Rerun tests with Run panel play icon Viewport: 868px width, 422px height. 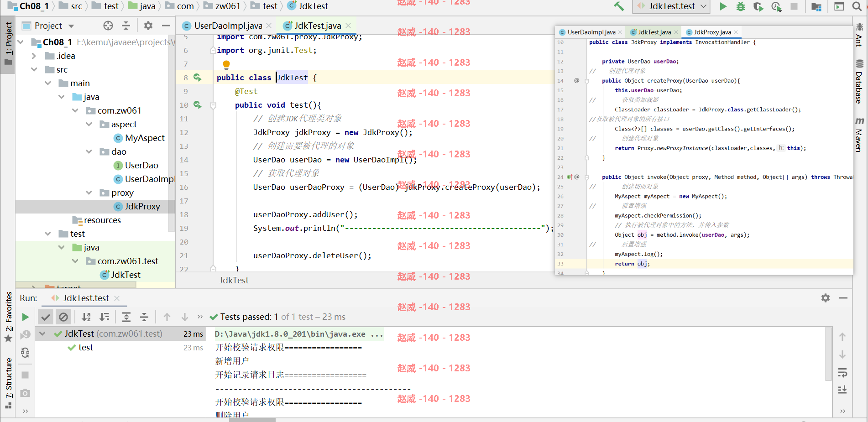point(26,317)
